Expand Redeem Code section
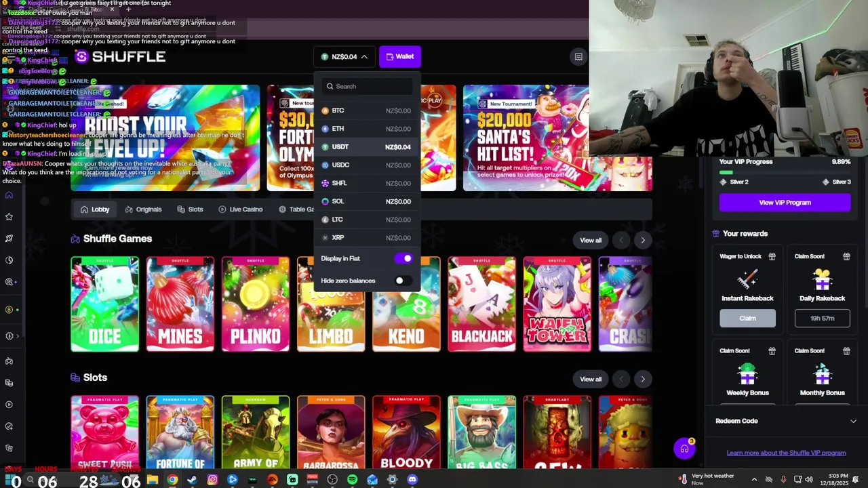The height and width of the screenshot is (488, 868). [x=786, y=421]
